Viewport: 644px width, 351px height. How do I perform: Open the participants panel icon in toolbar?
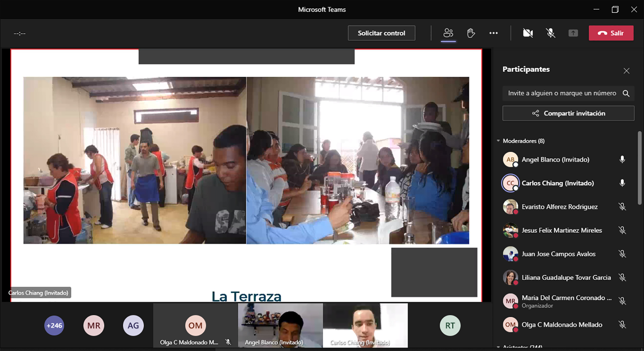[x=448, y=33]
